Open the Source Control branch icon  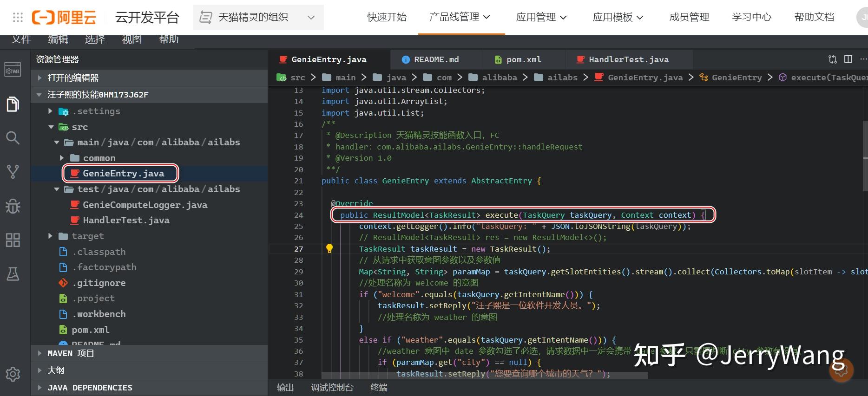point(13,172)
